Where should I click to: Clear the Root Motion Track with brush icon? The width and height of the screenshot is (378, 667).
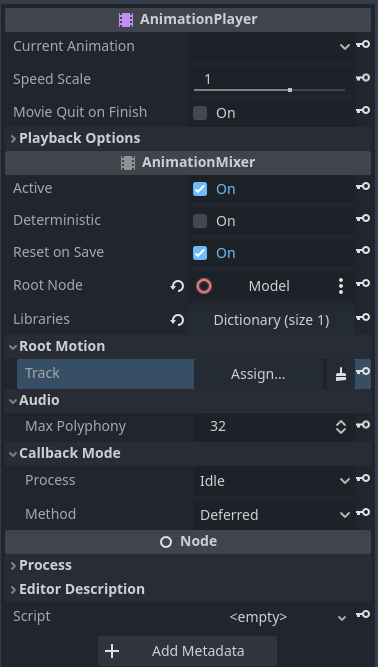pos(341,374)
